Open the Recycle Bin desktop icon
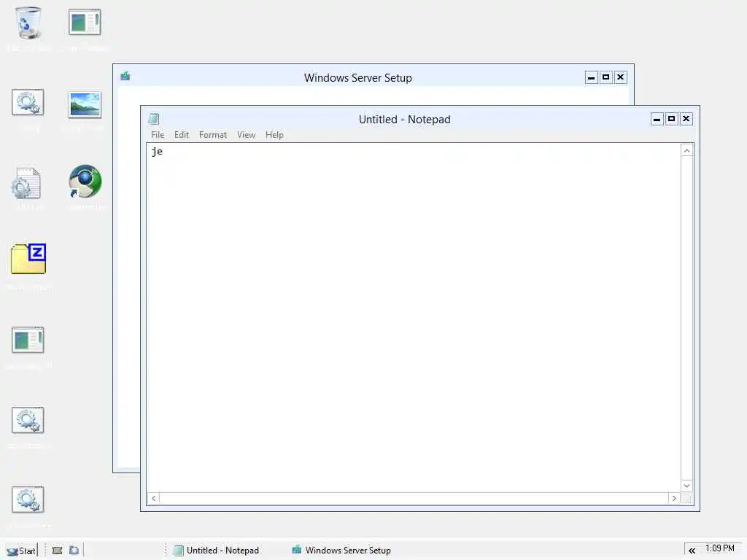 28,23
